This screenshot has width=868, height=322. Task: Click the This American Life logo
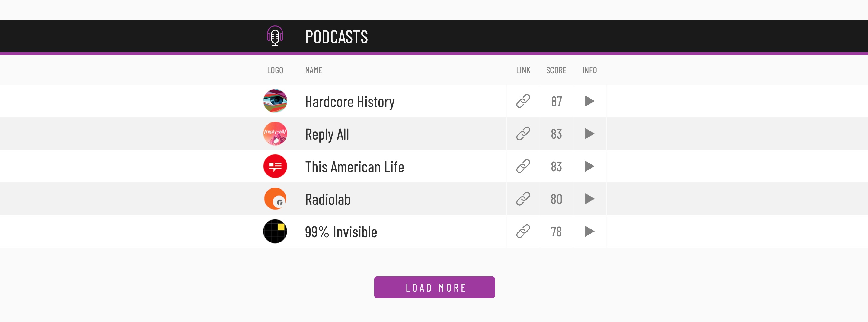click(x=275, y=166)
